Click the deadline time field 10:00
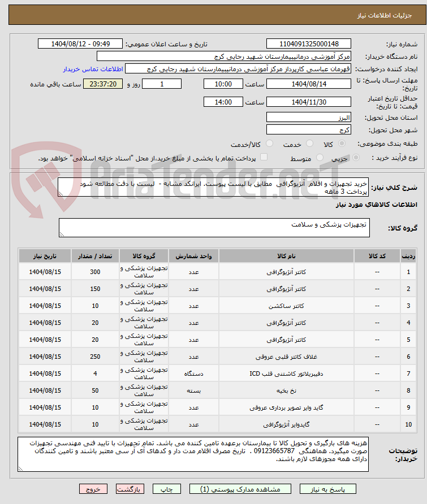 click(x=223, y=84)
